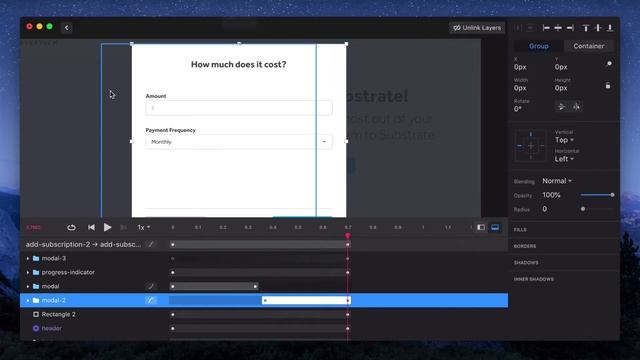Click the distribute horizontally icon
640x360 pixels.
click(518, 28)
